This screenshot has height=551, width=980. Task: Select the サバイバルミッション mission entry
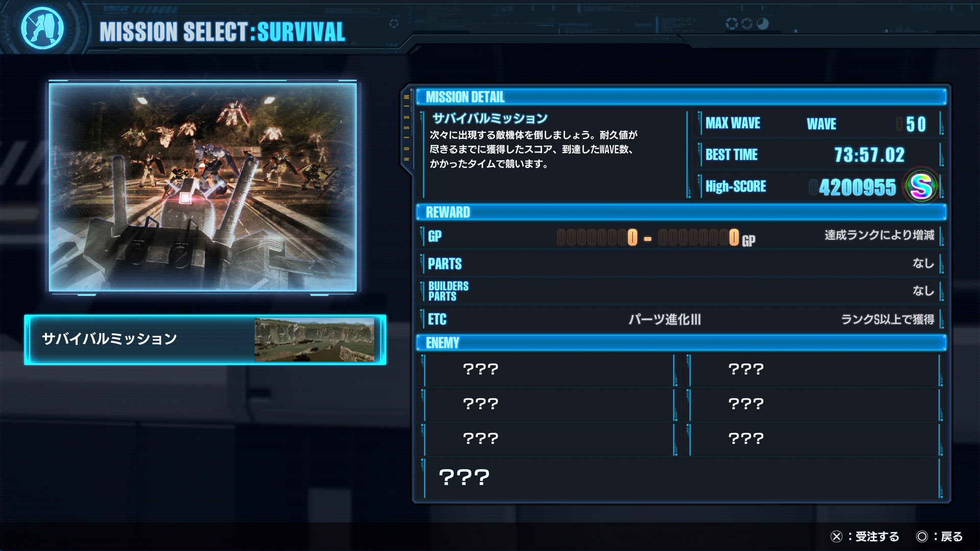(205, 339)
